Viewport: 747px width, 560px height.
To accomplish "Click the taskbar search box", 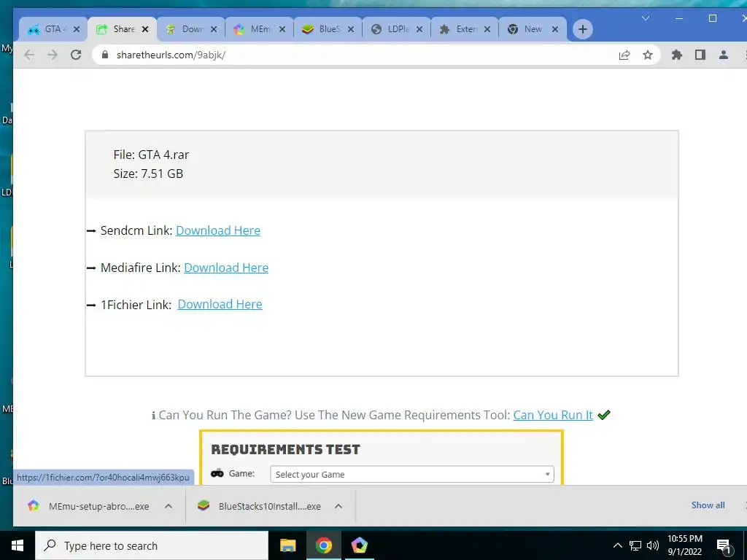I will pos(152,545).
